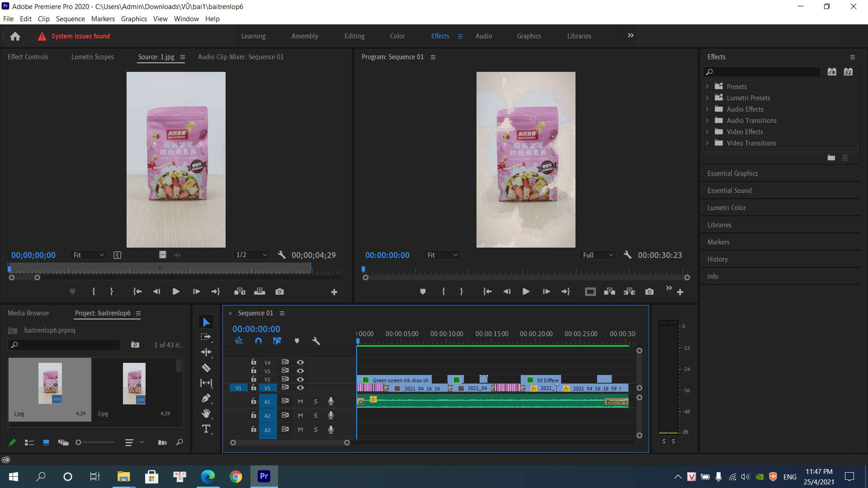Screen dimensions: 868x488
Task: Select the Type tool
Action: point(206,429)
